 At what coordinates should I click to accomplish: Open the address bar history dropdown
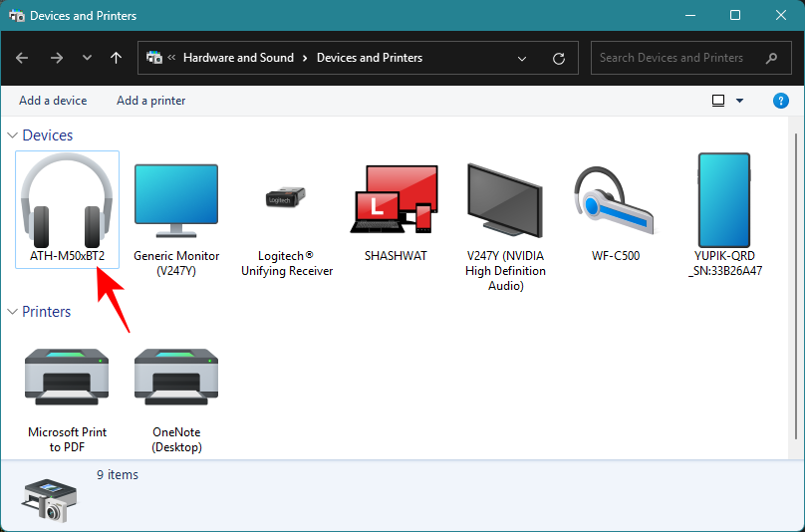[x=522, y=58]
